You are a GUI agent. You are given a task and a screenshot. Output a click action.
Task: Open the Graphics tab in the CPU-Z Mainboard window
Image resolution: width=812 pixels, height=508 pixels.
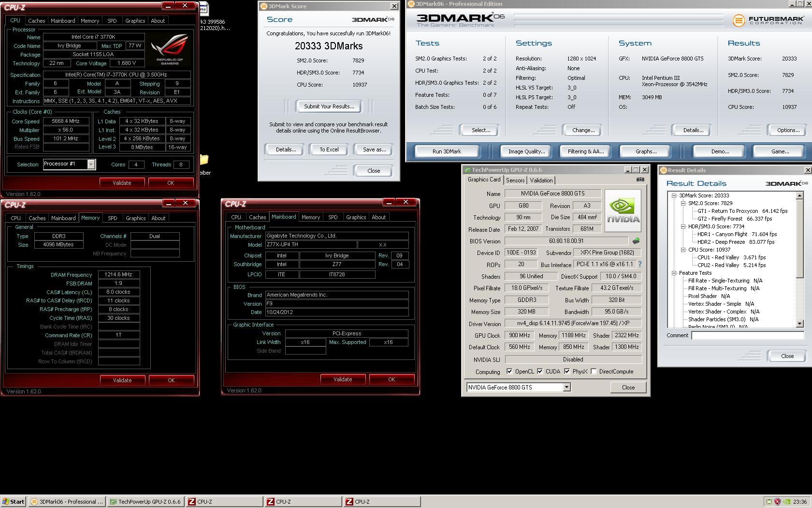coord(356,217)
